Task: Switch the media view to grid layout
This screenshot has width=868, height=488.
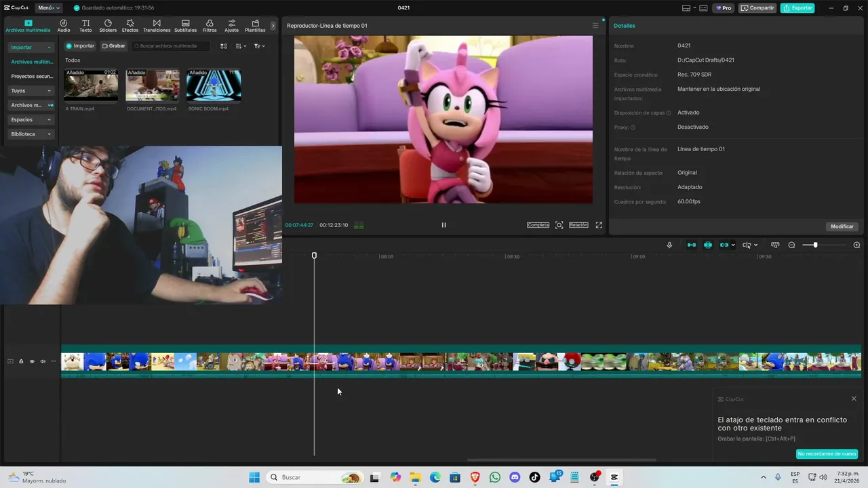Action: point(224,46)
